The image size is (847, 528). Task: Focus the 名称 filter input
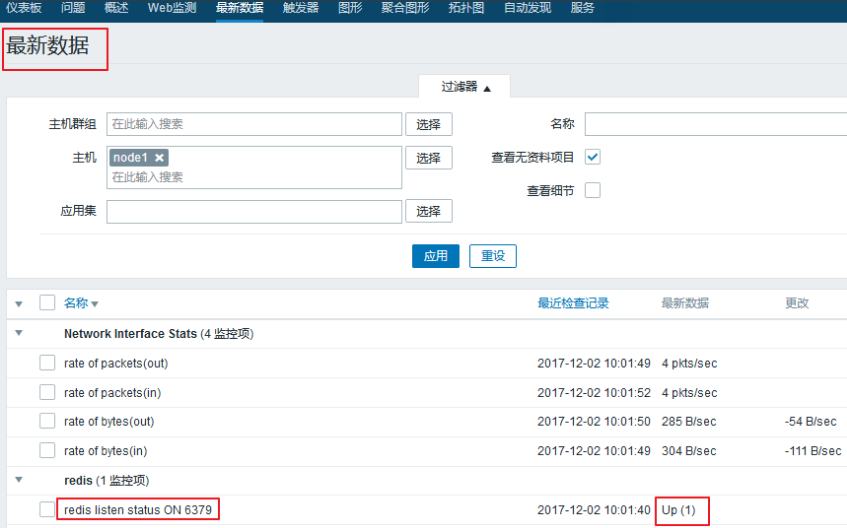click(716, 124)
